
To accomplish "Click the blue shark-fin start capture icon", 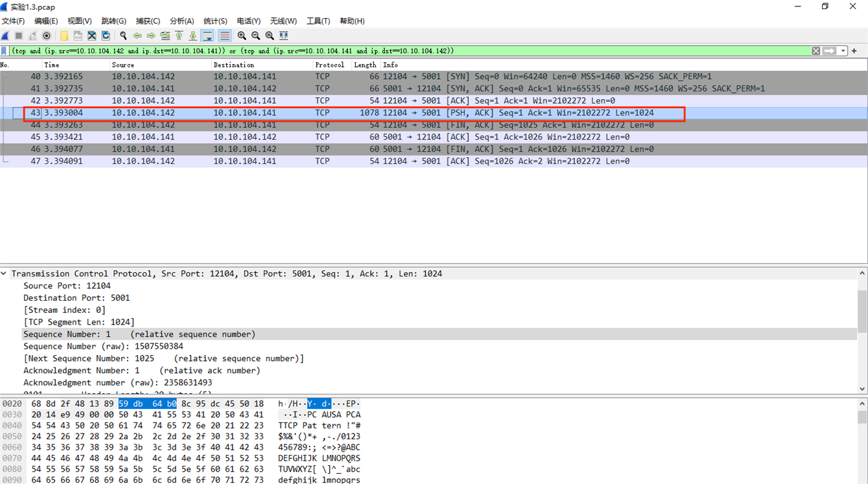I will coord(5,36).
